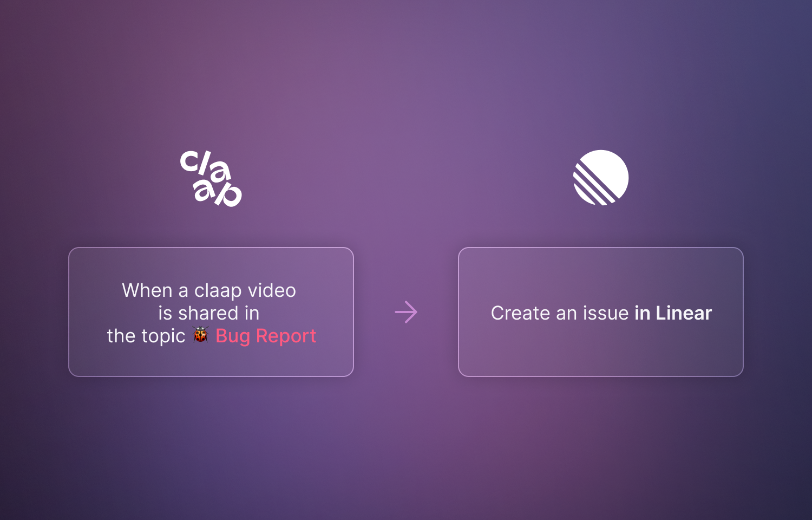Screen dimensions: 812x520
Task: Click the "is shared in" text line
Action: 209,313
